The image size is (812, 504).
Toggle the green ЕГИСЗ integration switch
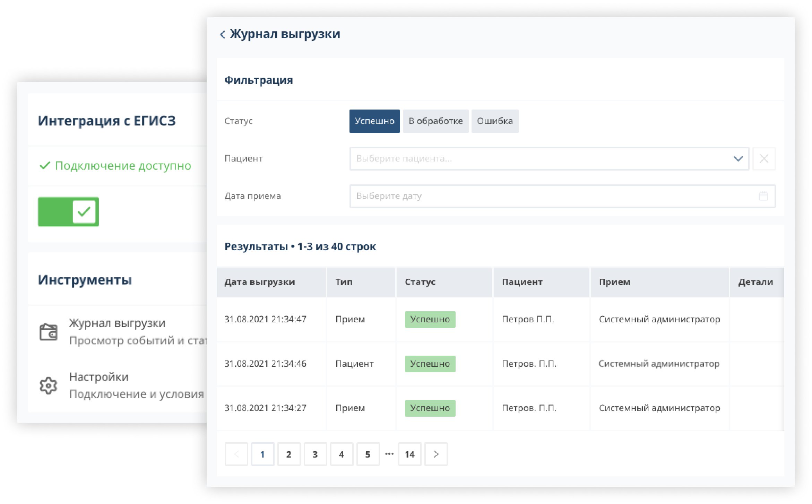68,212
